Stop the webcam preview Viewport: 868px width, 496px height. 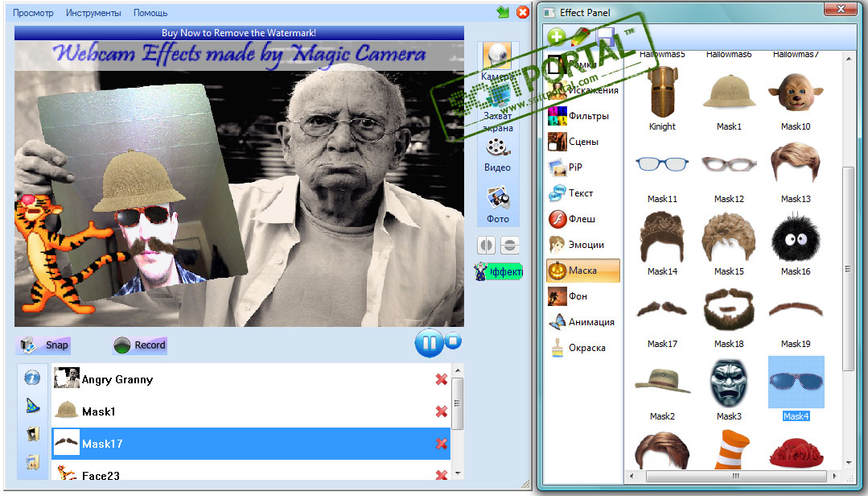point(453,341)
